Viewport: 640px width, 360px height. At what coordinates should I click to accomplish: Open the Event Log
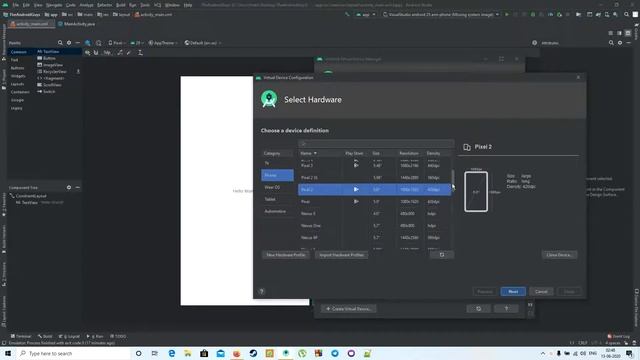(618, 336)
